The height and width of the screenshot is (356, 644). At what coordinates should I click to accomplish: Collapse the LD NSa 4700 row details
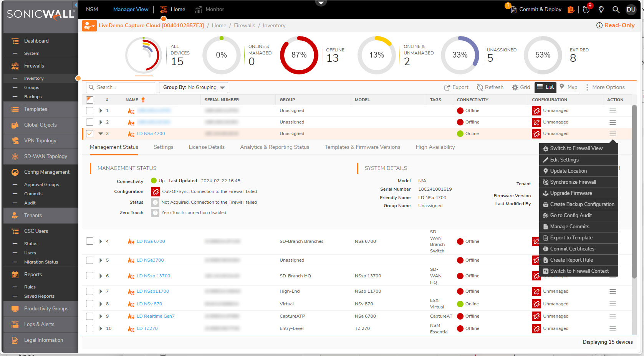(x=101, y=134)
